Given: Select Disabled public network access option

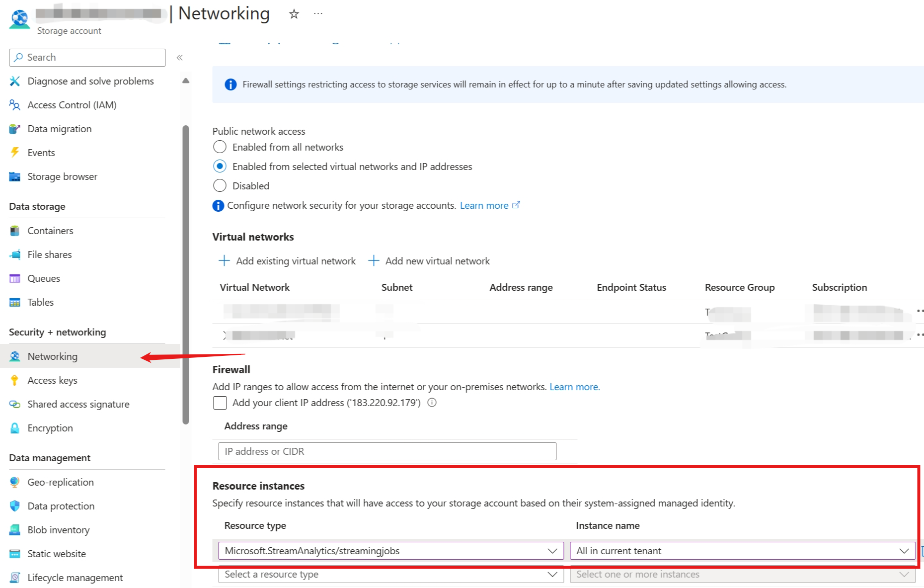Looking at the screenshot, I should point(220,186).
